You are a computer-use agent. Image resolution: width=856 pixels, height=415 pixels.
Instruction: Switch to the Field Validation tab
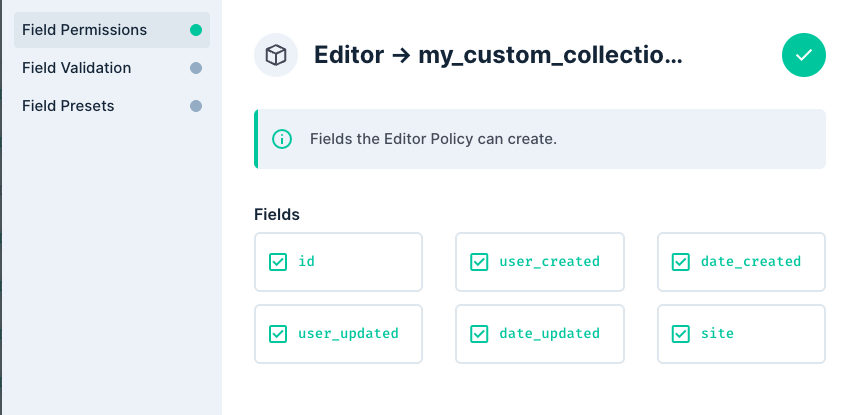pyautogui.click(x=77, y=68)
